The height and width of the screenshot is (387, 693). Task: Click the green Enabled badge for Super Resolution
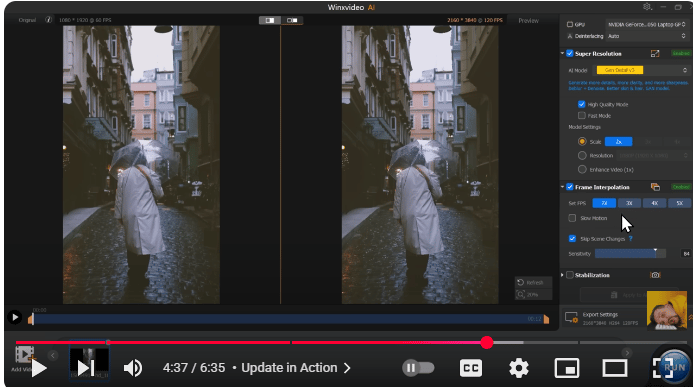coord(681,53)
